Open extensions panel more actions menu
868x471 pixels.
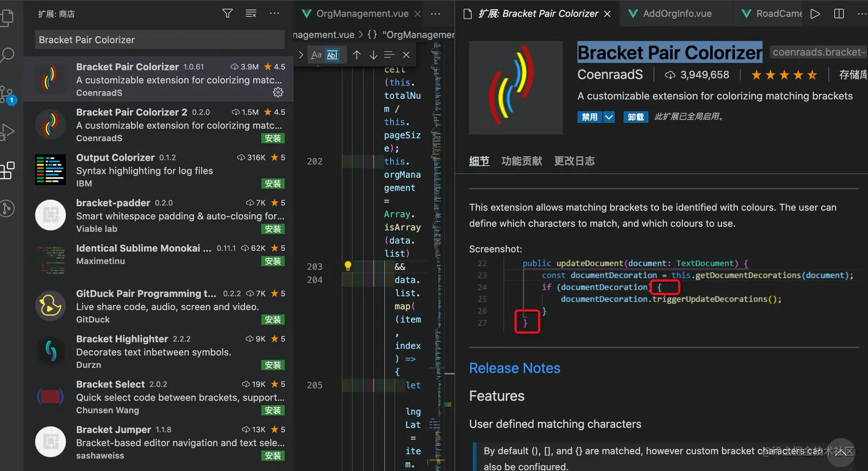pos(274,13)
